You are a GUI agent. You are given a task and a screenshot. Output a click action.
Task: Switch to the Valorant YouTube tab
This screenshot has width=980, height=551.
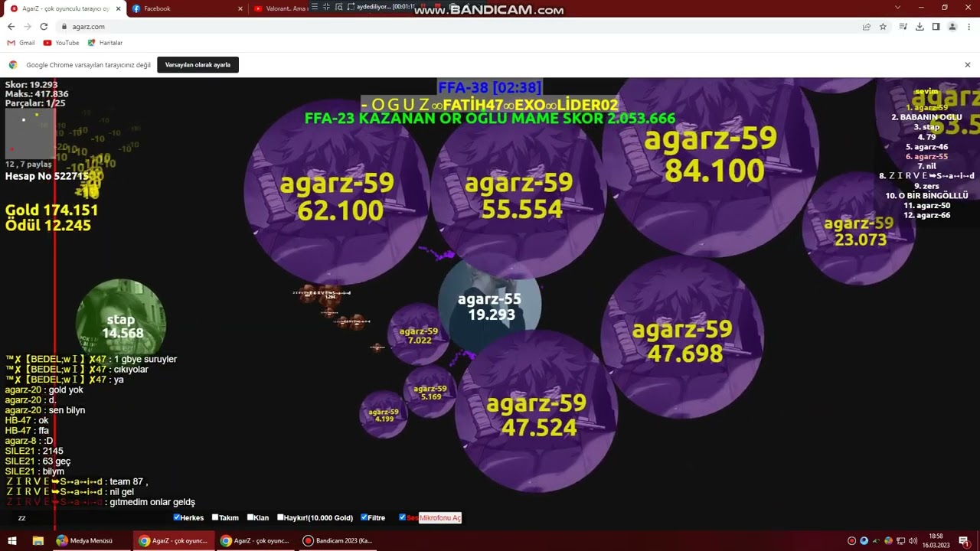pyautogui.click(x=280, y=8)
